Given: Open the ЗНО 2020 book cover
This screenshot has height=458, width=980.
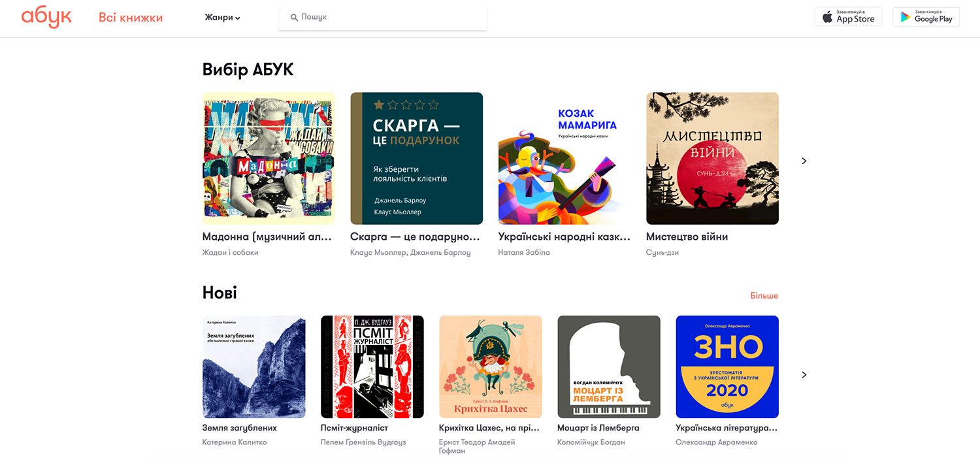Looking at the screenshot, I should [727, 367].
